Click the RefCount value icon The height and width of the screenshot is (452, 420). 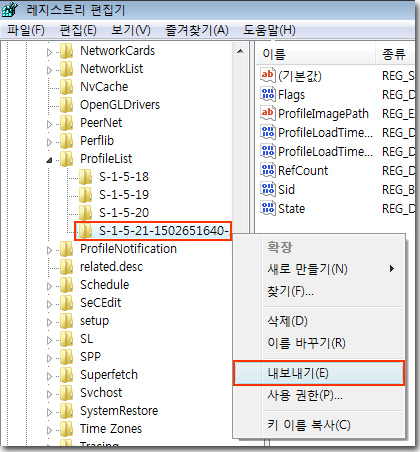pyautogui.click(x=268, y=171)
